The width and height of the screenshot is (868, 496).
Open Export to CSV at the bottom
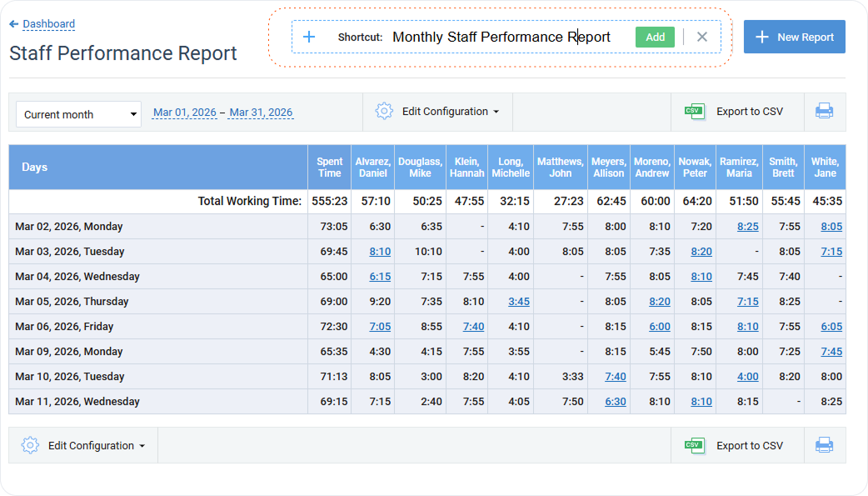(x=737, y=445)
